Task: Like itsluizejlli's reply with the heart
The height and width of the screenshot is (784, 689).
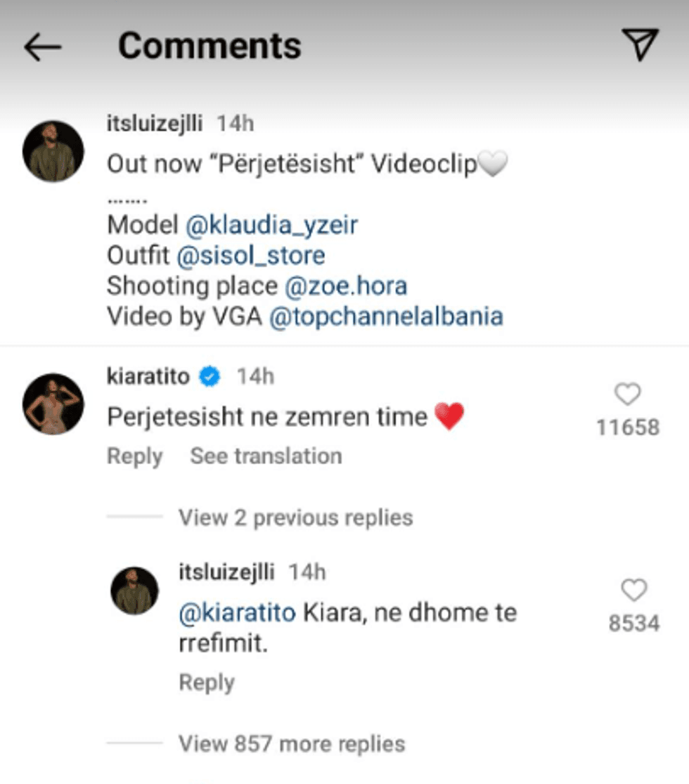Action: 633,591
